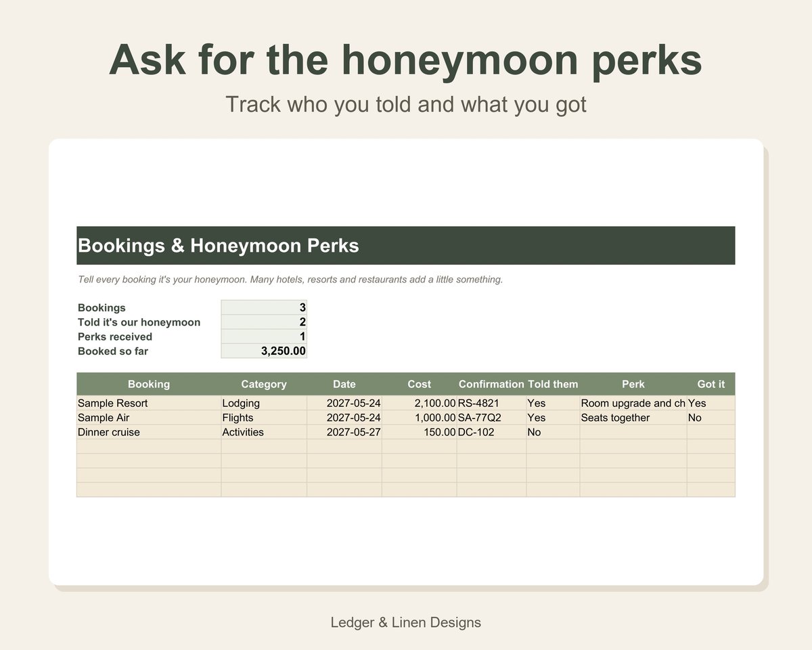The image size is (812, 650).
Task: Select the 3,250.00 booked total cell
Action: (x=264, y=351)
